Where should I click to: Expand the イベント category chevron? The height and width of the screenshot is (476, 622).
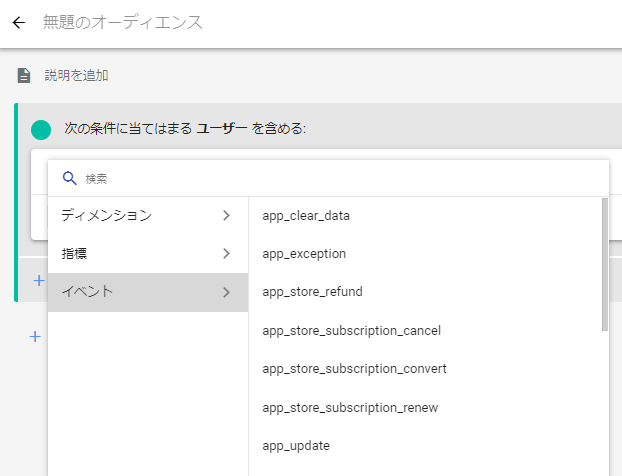coord(226,292)
